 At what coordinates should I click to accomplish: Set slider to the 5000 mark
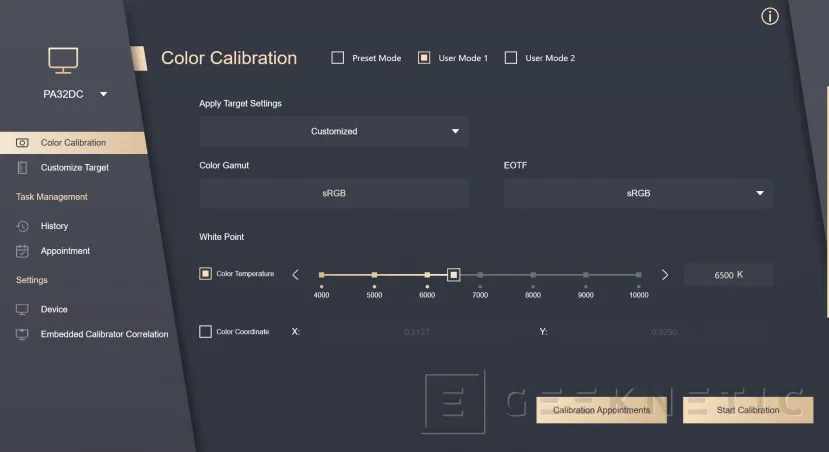pos(374,275)
